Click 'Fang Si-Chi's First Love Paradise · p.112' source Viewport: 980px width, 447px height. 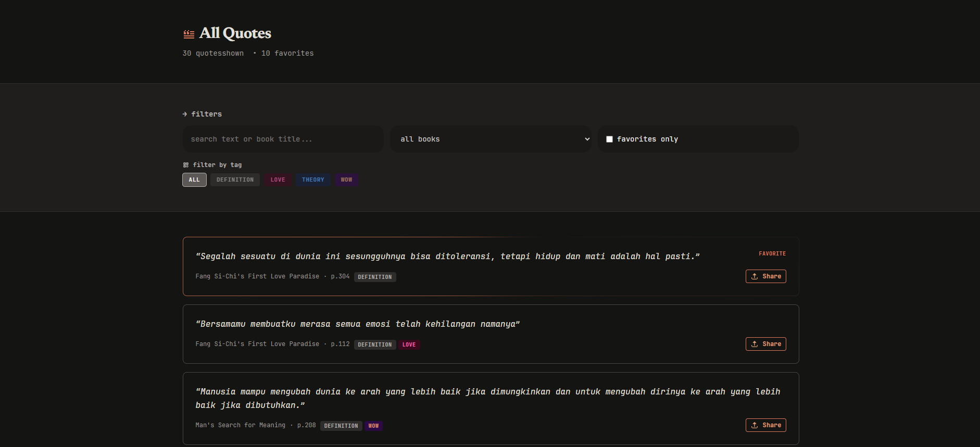[272, 344]
